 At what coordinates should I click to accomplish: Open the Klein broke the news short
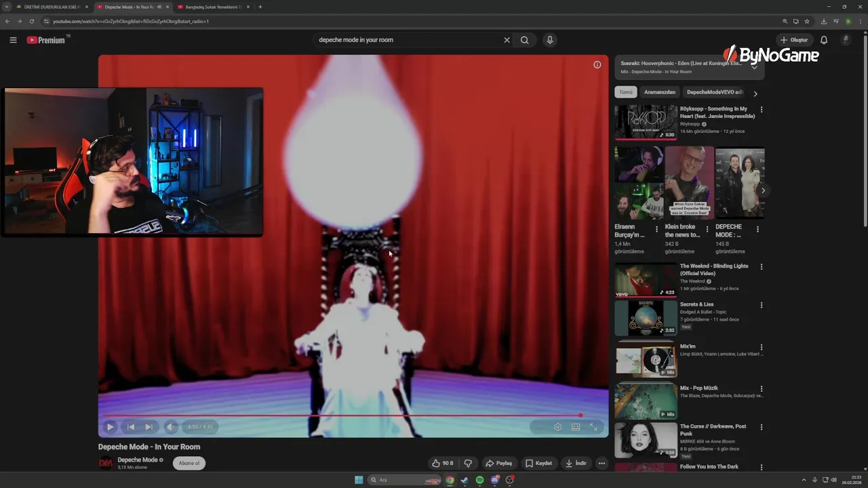pos(689,183)
